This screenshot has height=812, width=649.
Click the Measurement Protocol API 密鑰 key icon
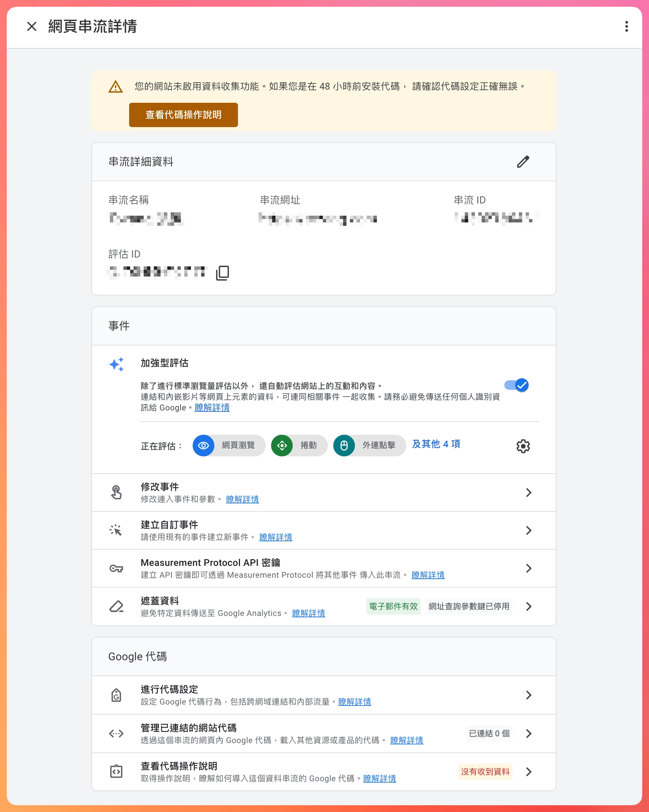116,568
